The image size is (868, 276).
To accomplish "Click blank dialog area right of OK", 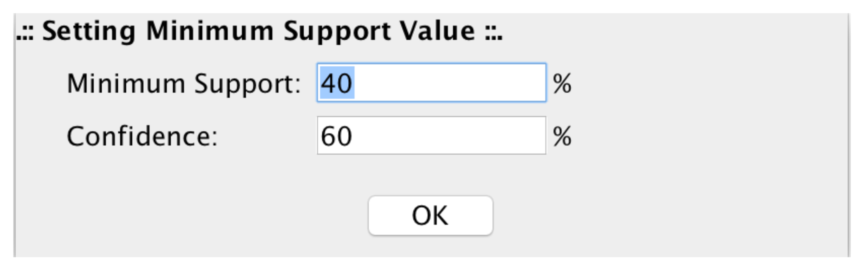I will (x=658, y=216).
